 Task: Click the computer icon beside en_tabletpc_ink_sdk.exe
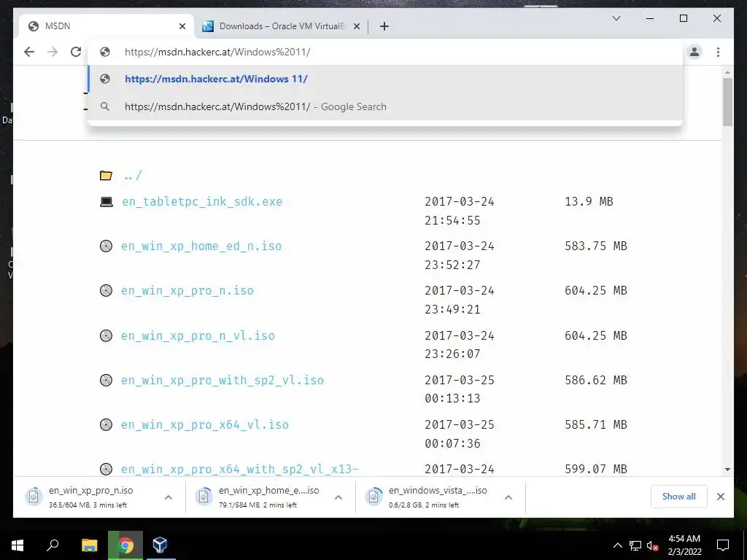coord(107,202)
